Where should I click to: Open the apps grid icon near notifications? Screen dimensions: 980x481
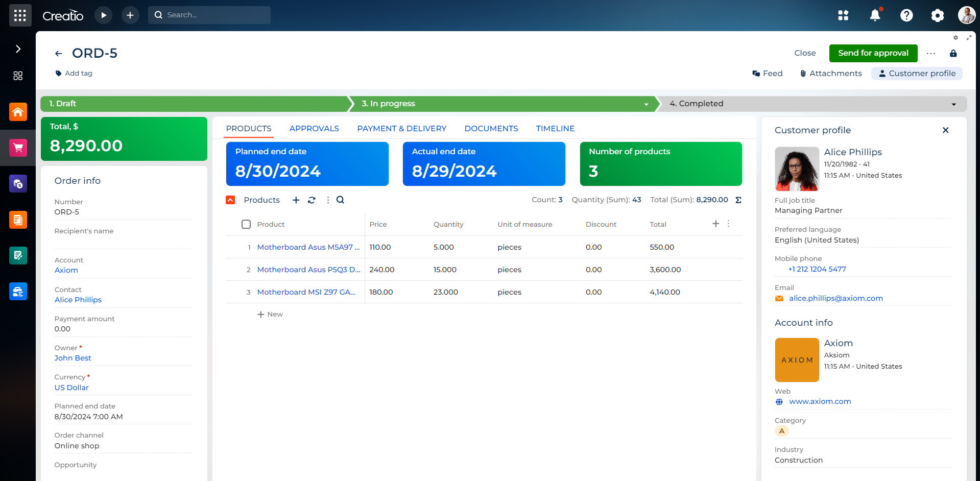click(x=843, y=15)
